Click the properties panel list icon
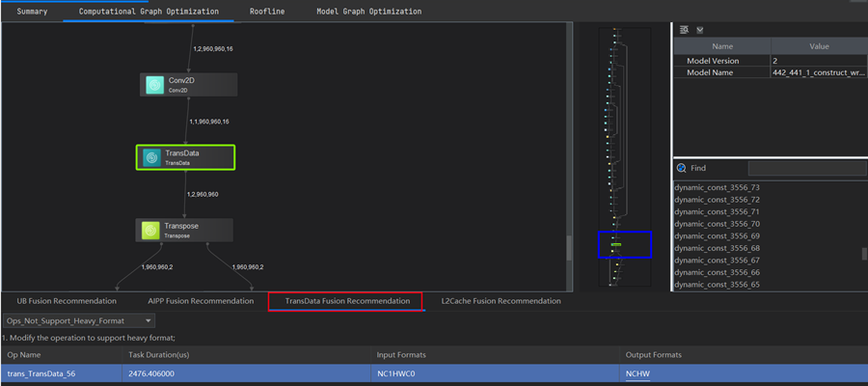 click(684, 30)
